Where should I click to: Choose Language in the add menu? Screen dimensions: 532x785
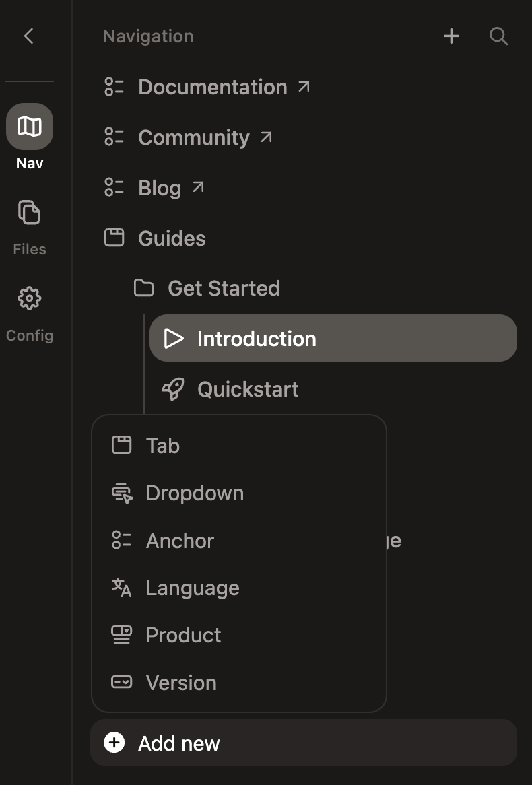[192, 587]
